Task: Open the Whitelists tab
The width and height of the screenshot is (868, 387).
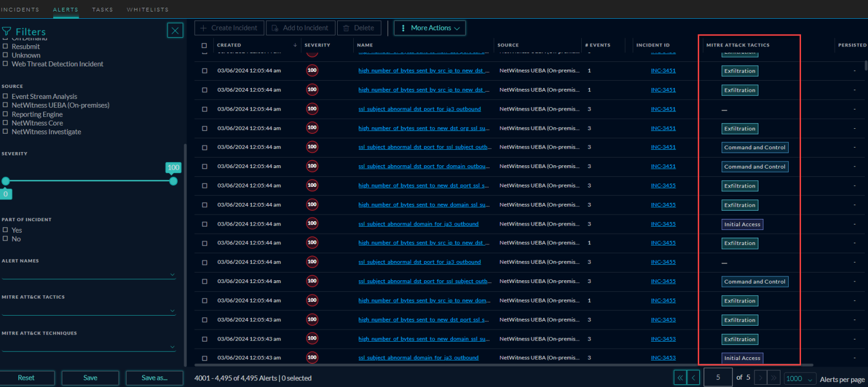Action: point(147,9)
